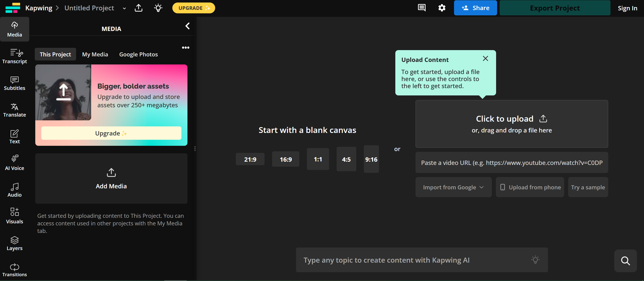Click Upgrade button in promo card
Image resolution: width=644 pixels, height=281 pixels.
pos(111,133)
